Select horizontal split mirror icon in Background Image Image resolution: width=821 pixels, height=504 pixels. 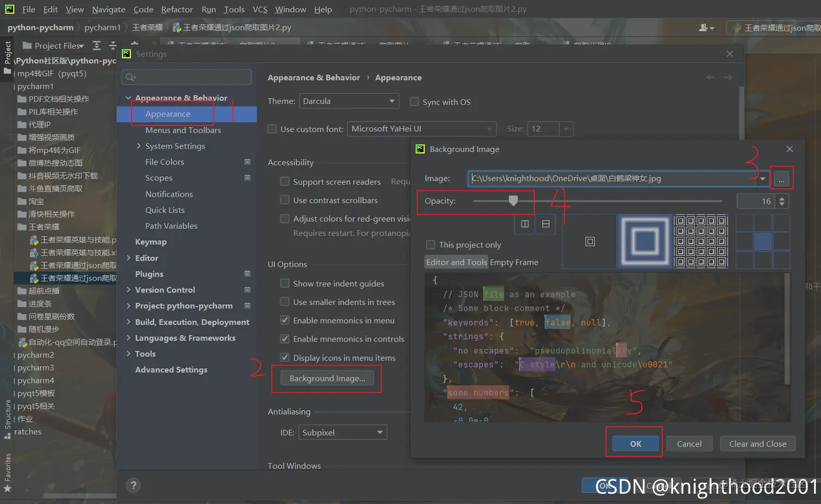546,224
